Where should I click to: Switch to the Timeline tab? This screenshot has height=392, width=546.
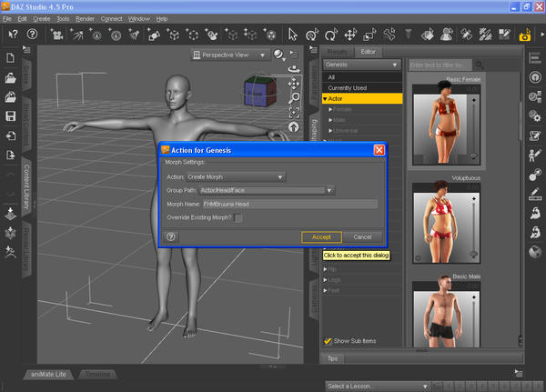coord(98,374)
